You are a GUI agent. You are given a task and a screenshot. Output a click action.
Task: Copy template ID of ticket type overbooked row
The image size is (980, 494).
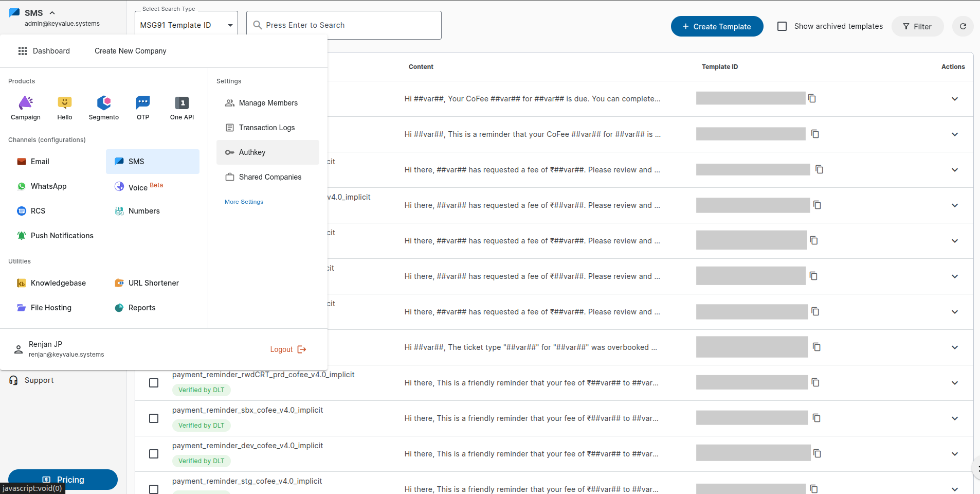(816, 347)
